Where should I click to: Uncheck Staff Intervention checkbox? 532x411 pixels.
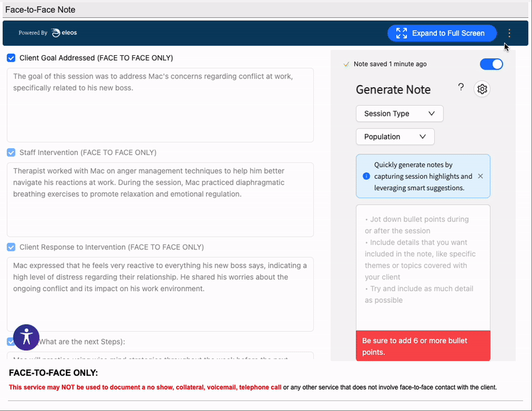point(11,153)
